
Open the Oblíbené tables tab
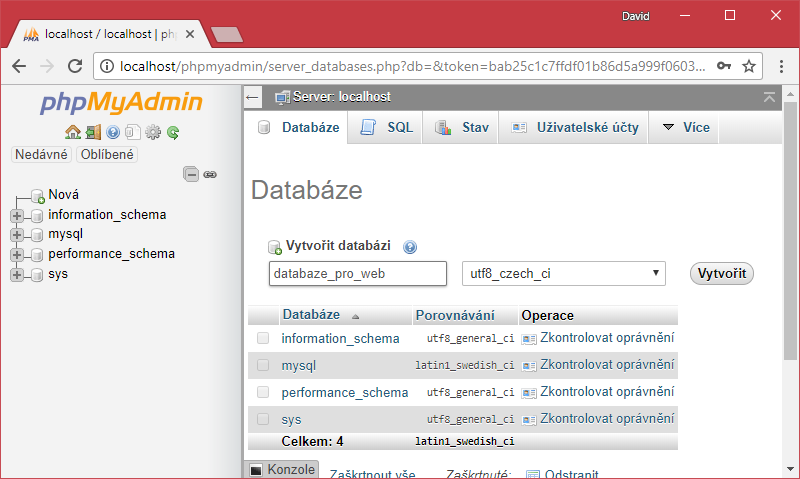point(107,155)
